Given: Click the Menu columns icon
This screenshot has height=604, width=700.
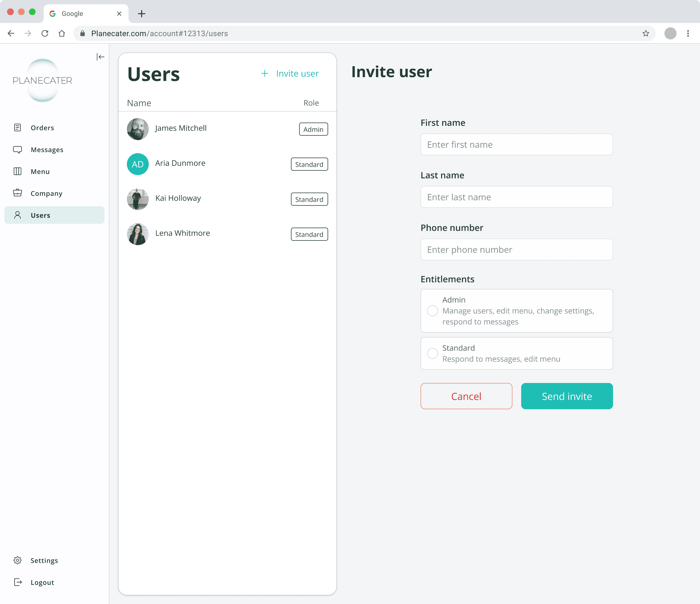Looking at the screenshot, I should [x=17, y=171].
